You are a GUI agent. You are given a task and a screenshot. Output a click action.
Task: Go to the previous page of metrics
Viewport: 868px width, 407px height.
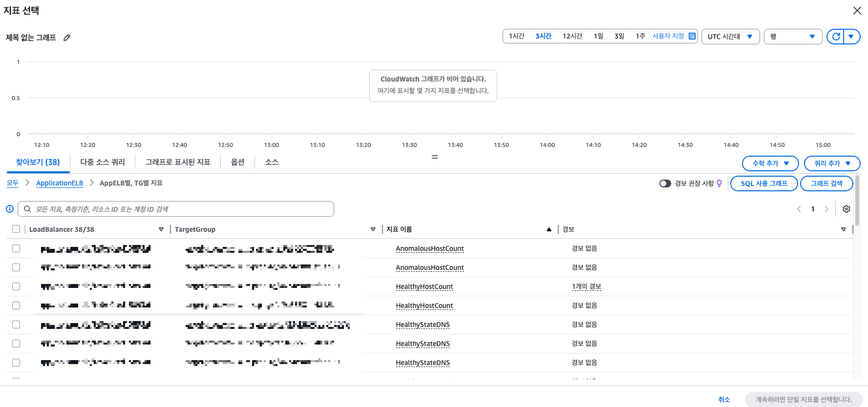tap(799, 209)
